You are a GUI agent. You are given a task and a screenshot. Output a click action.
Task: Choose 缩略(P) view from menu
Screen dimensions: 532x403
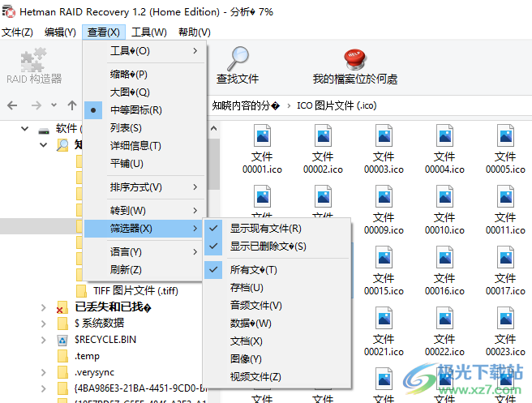[x=144, y=75]
